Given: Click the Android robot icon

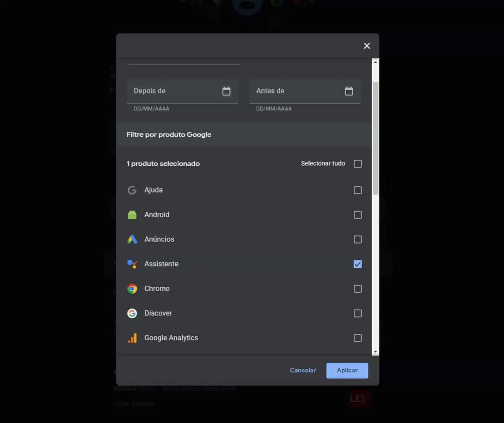Looking at the screenshot, I should point(132,214).
